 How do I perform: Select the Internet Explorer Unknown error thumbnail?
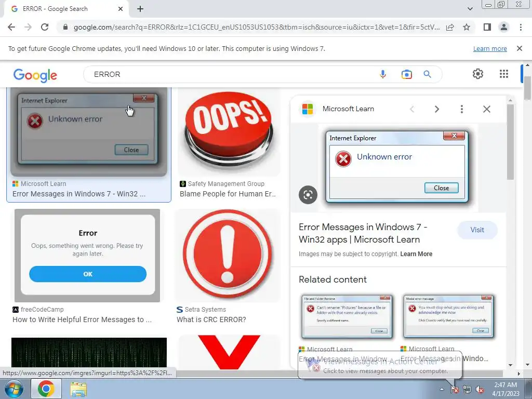tap(88, 132)
